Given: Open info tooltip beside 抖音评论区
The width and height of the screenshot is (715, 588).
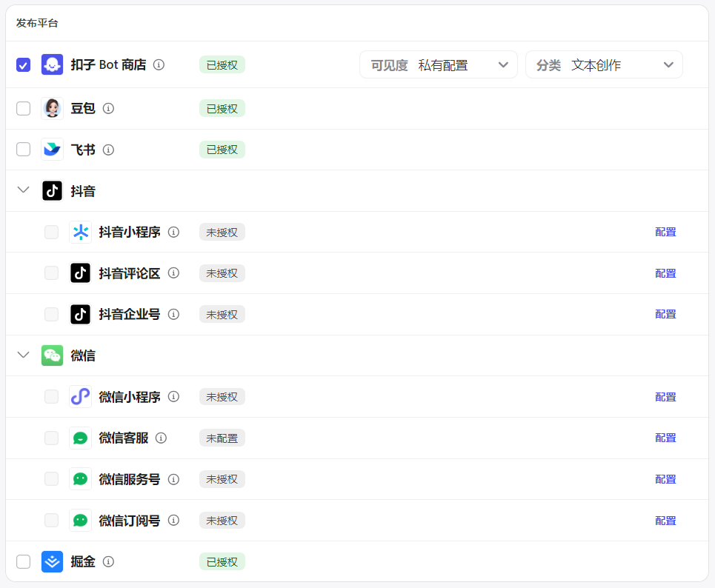Looking at the screenshot, I should (x=173, y=273).
